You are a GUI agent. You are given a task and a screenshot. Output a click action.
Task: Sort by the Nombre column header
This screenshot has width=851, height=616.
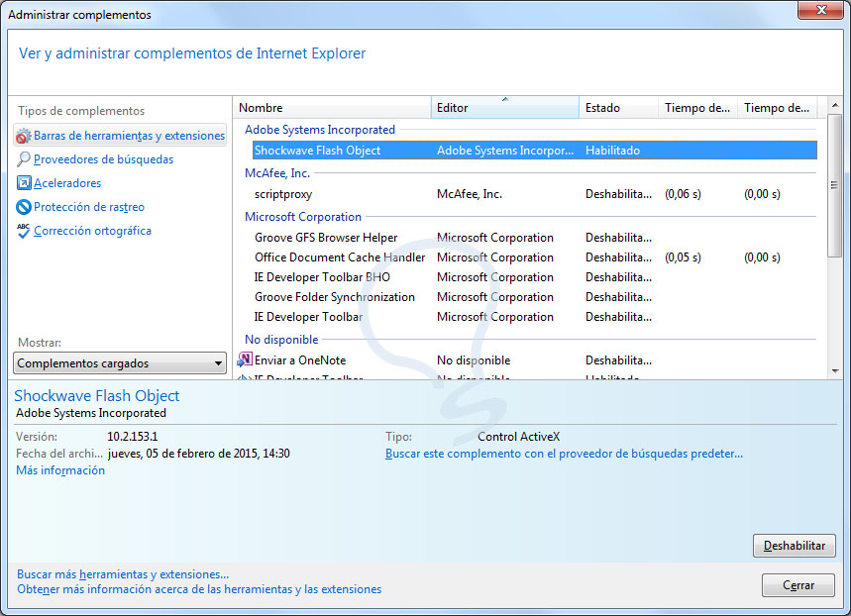(332, 108)
